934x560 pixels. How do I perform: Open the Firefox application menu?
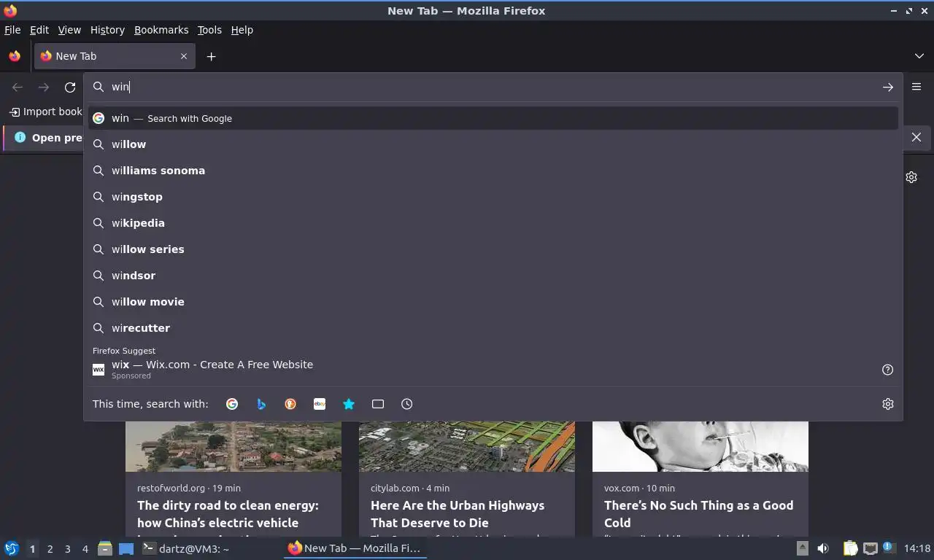pyautogui.click(x=916, y=87)
